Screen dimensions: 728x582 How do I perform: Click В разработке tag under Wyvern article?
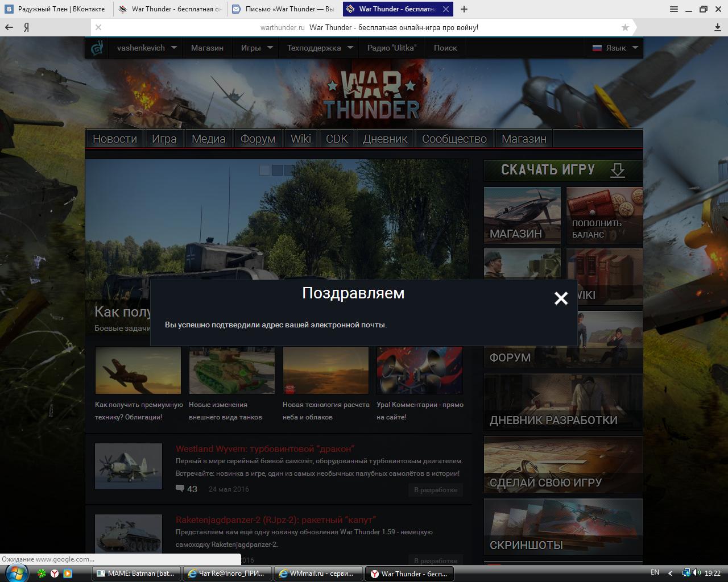pos(436,490)
